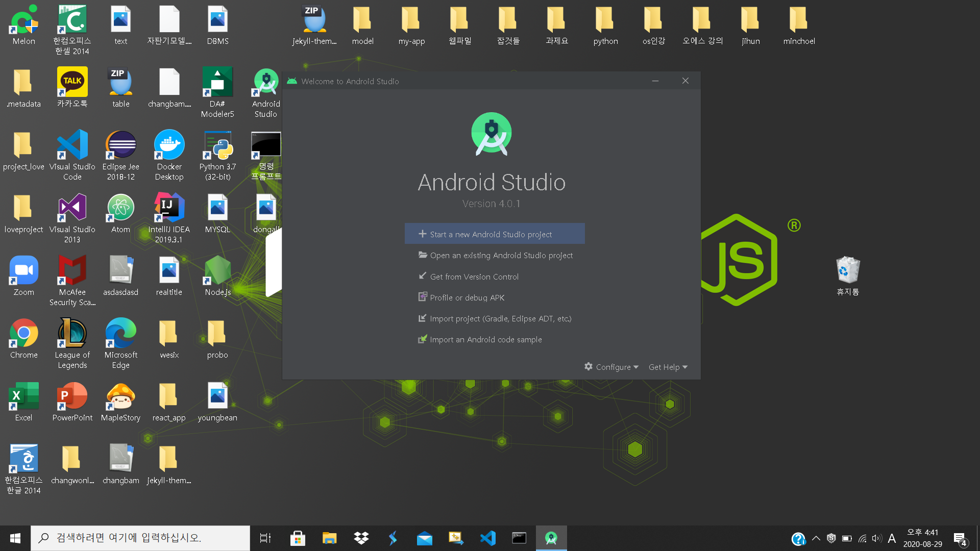Select the my-app folder on desktop
Screen dimensions: 980x551
(x=411, y=24)
